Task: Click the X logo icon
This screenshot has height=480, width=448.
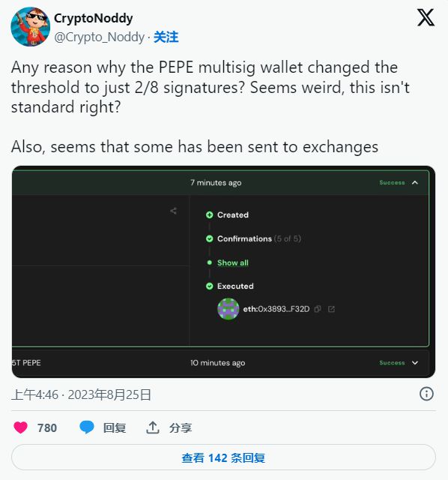Action: pyautogui.click(x=426, y=17)
